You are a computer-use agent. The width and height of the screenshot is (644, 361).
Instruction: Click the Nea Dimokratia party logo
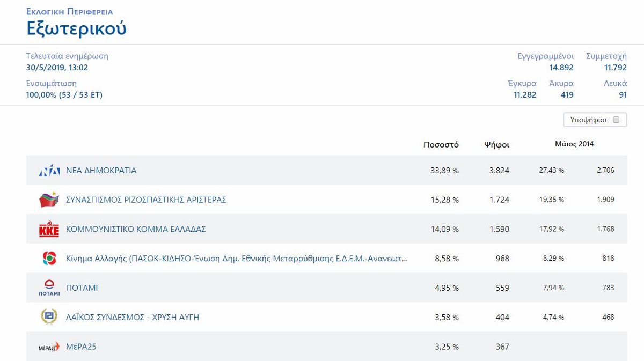click(x=49, y=171)
